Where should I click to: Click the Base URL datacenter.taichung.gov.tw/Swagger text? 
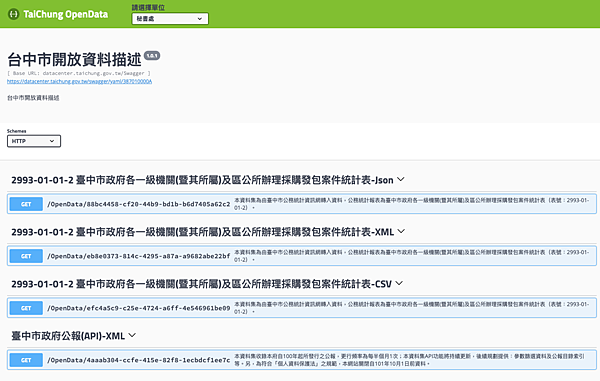(79, 73)
